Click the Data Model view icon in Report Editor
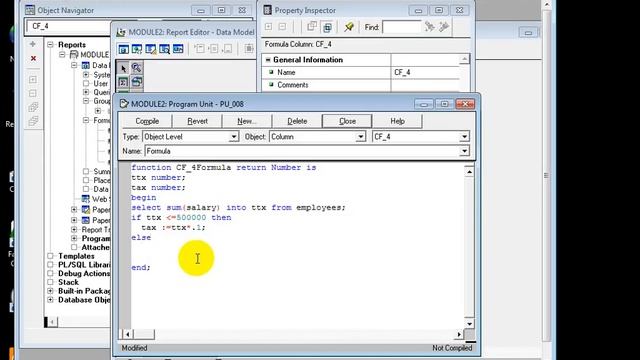The height and width of the screenshot is (360, 640). (x=123, y=49)
